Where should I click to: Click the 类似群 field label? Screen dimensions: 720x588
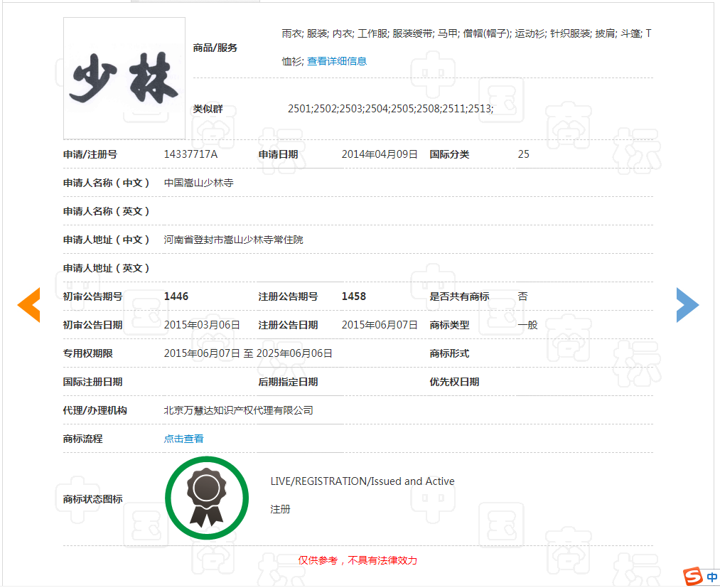point(208,109)
